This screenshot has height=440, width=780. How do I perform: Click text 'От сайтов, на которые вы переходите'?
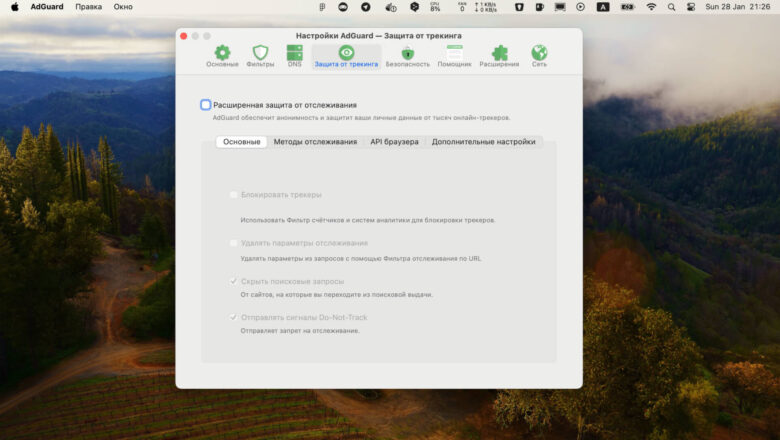(337, 295)
